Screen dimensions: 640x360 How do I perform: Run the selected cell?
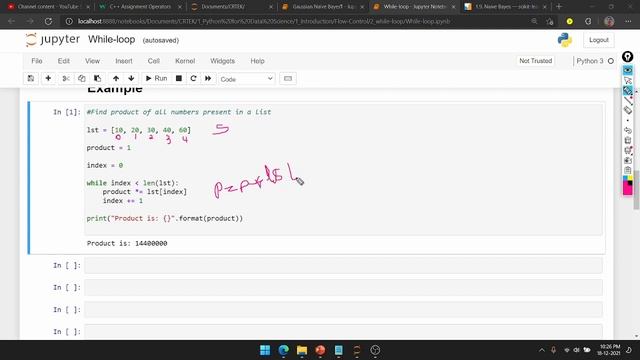pos(156,78)
